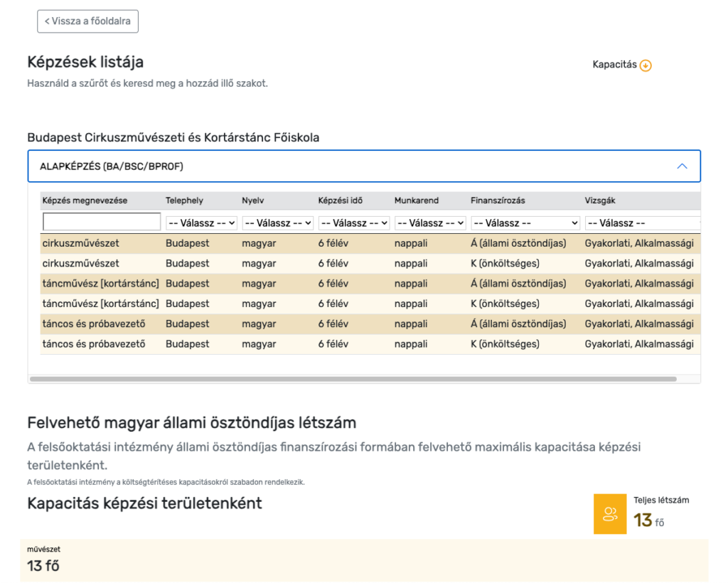The width and height of the screenshot is (728, 583).
Task: Select the self-funded táncos és próbavezető row
Action: click(370, 344)
